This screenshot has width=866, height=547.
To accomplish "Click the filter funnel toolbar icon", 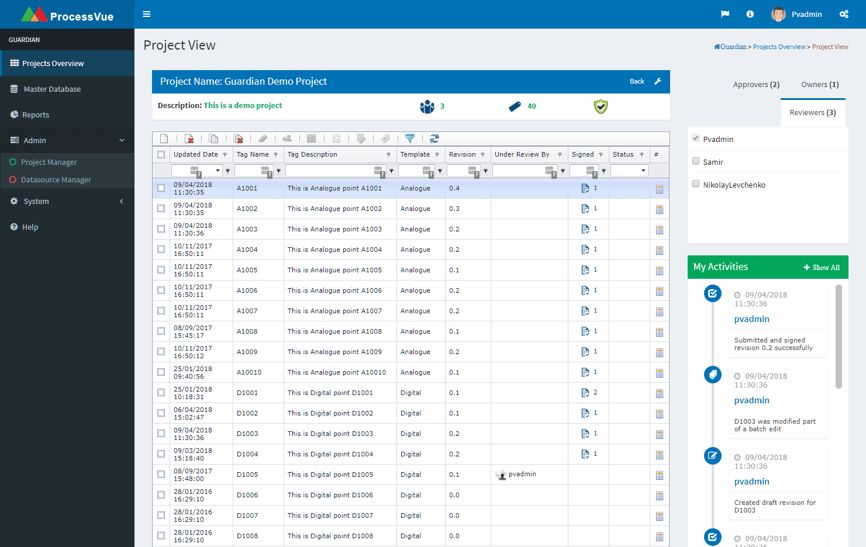I will (409, 139).
